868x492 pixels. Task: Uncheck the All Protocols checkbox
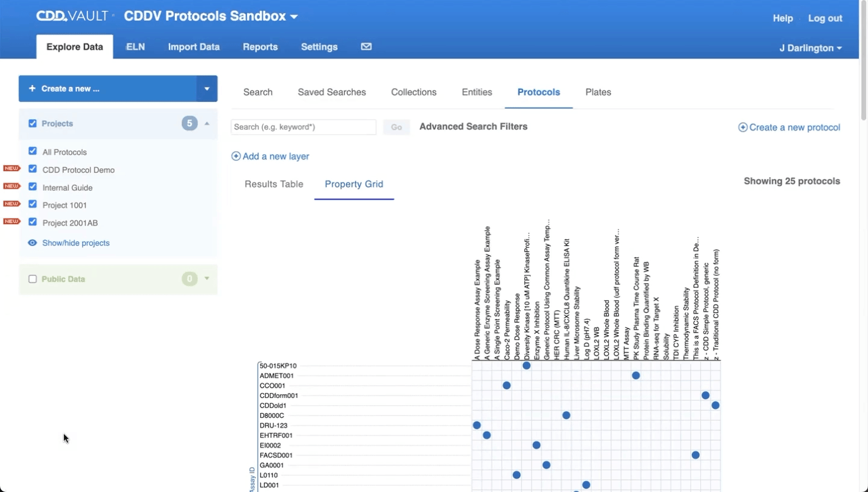32,151
